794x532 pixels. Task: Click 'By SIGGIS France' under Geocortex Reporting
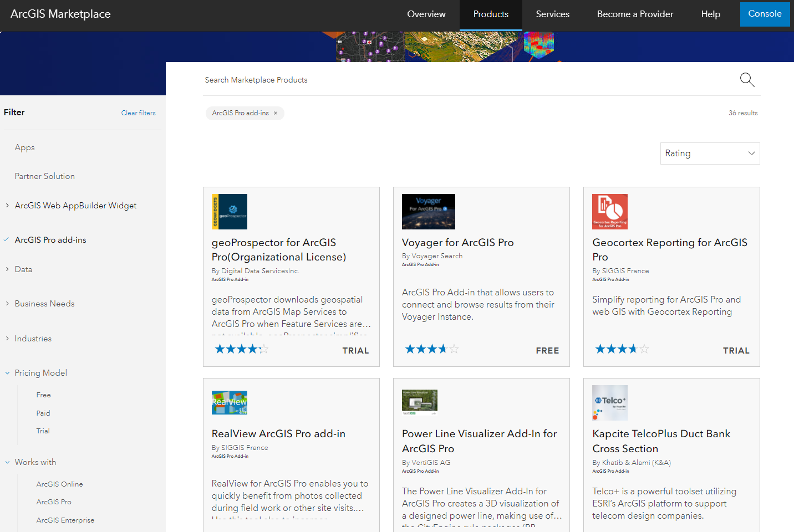(620, 271)
